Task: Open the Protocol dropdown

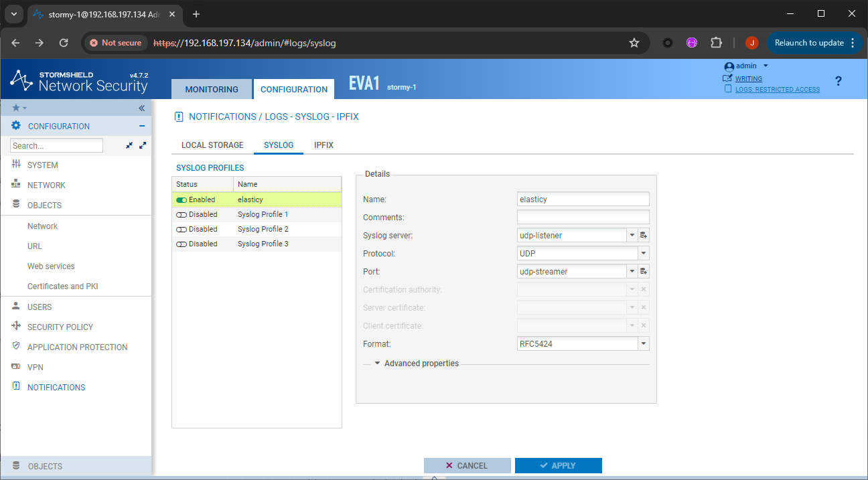Action: tap(641, 253)
